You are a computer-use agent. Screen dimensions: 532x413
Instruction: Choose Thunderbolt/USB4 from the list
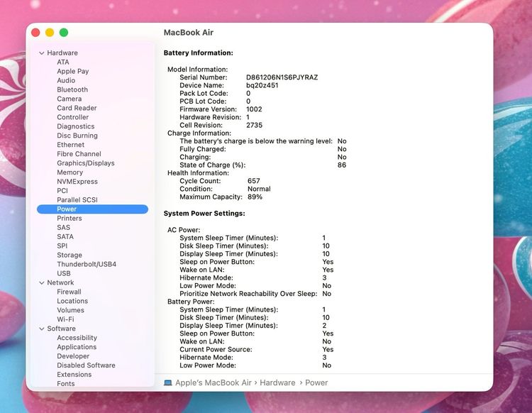(87, 264)
